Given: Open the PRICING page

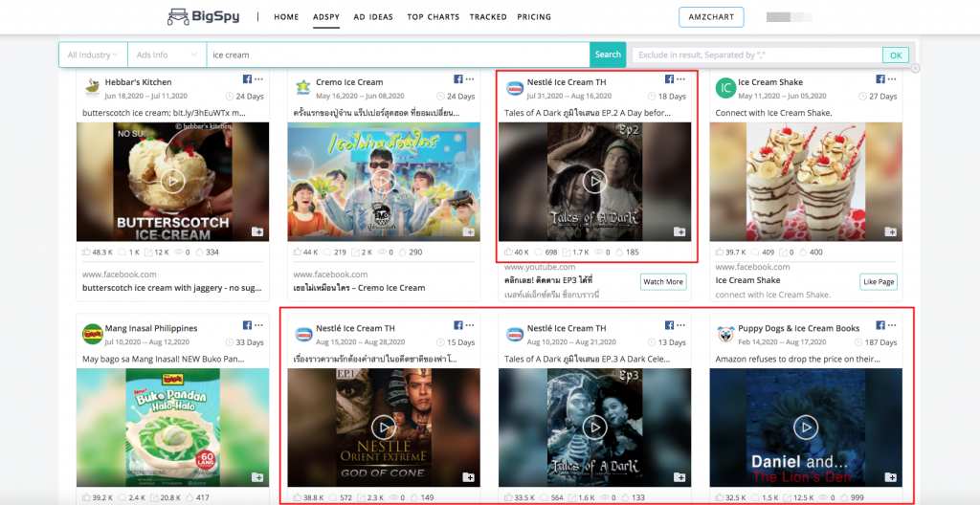Looking at the screenshot, I should pyautogui.click(x=534, y=17).
